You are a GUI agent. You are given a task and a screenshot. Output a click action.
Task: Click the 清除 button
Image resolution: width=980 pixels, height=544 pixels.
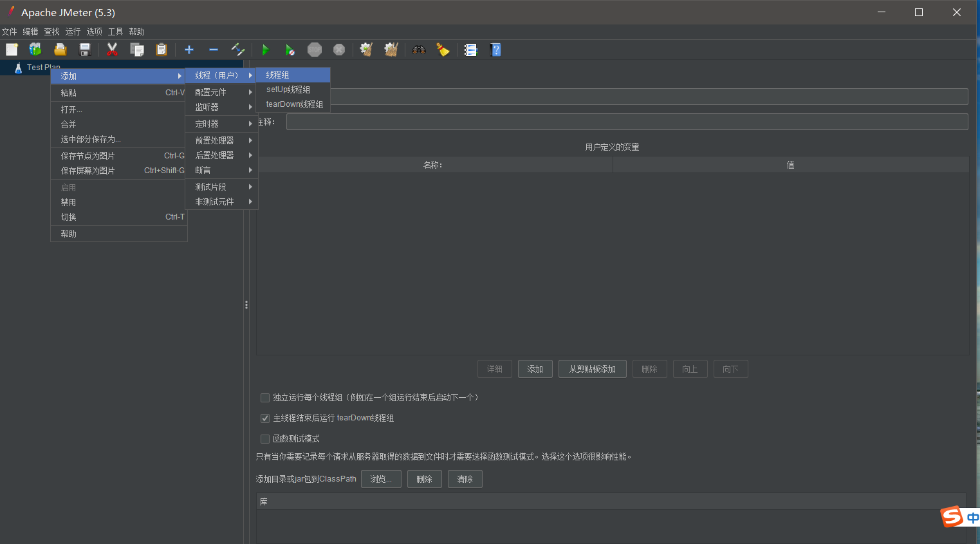pos(465,479)
